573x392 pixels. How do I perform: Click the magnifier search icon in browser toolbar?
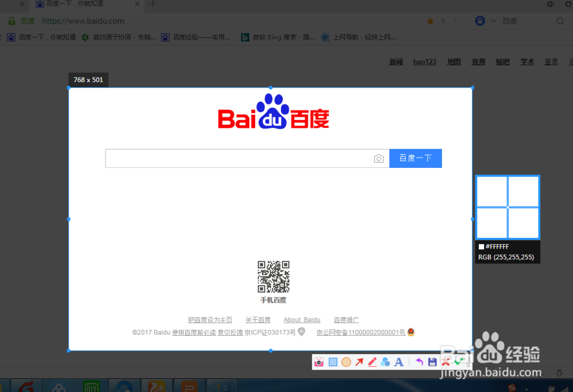click(x=560, y=21)
